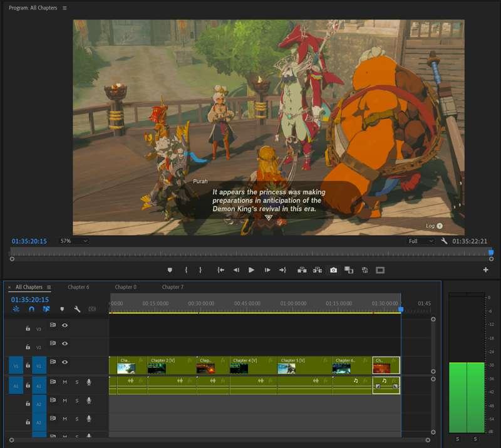The image size is (501, 448).
Task: Click the Extract button
Action: pos(318,270)
